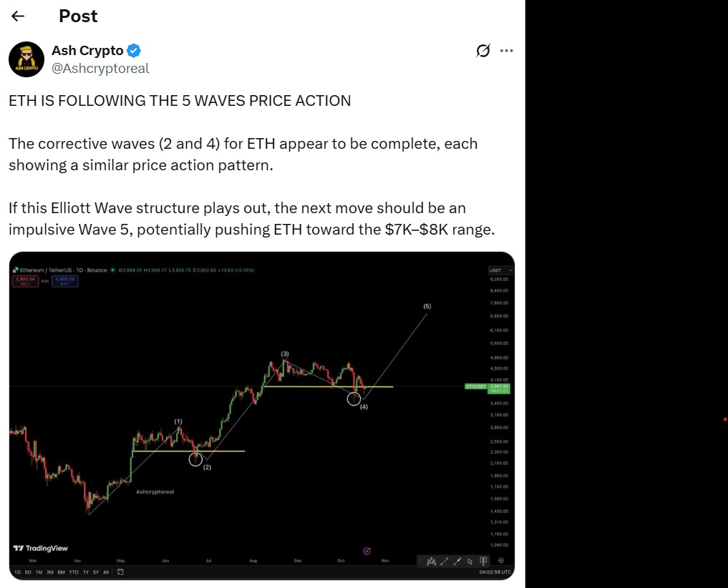The image size is (728, 588).
Task: Go back using the arrow icon
Action: [19, 16]
